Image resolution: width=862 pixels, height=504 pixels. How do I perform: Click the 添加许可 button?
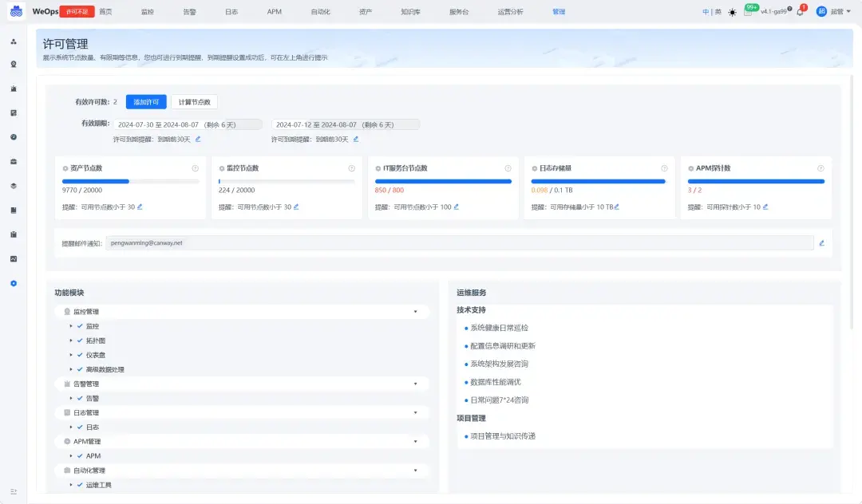tap(146, 102)
